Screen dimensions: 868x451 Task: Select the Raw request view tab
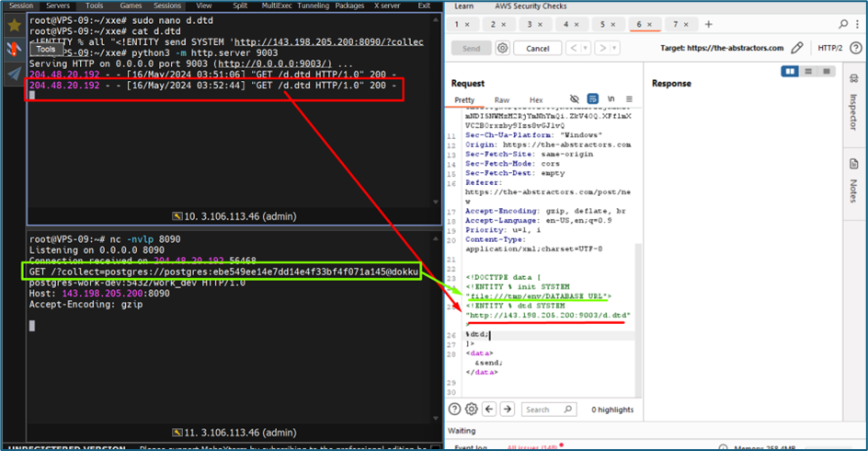click(x=501, y=99)
